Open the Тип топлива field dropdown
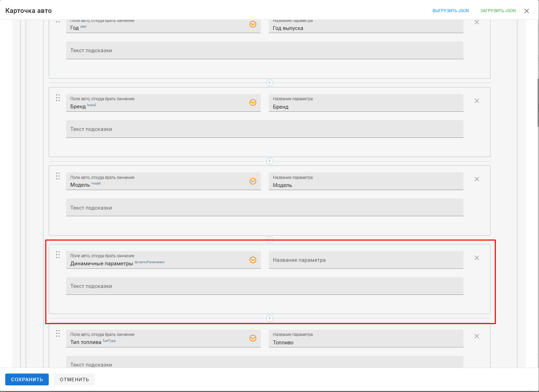Image resolution: width=539 pixels, height=392 pixels. (253, 338)
